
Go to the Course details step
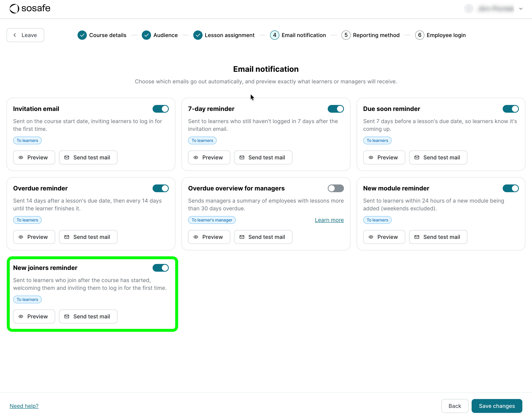coord(102,35)
